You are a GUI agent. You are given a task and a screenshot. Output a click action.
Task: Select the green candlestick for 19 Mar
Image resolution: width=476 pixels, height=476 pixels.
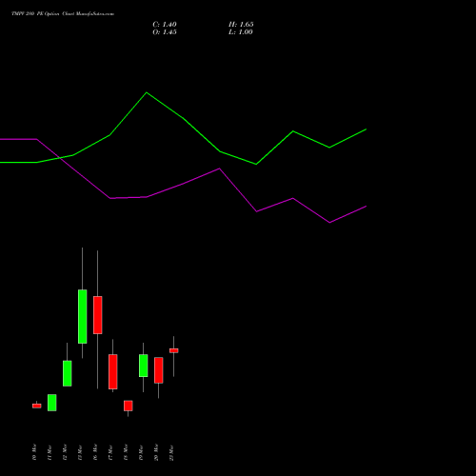144,366
